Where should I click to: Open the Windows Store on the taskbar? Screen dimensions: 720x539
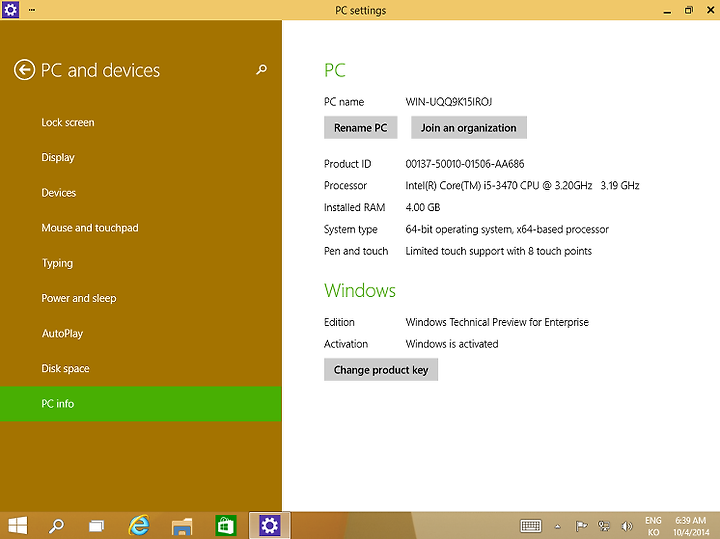click(x=225, y=525)
